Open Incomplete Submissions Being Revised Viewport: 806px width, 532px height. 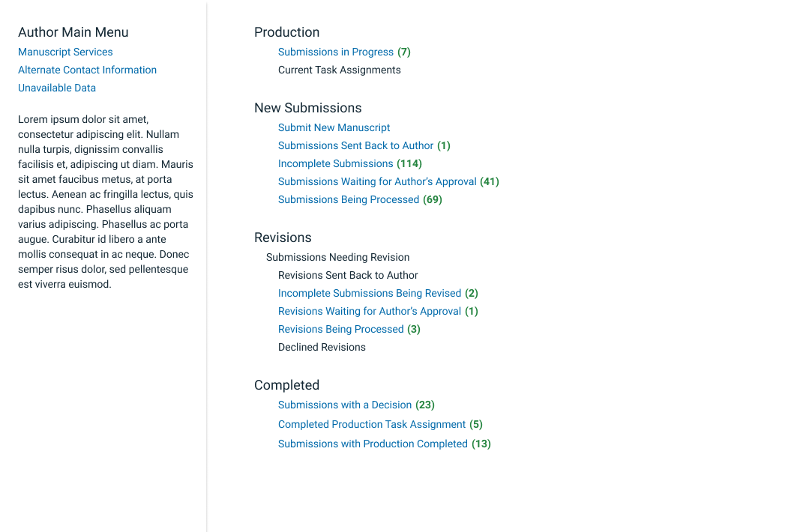coord(378,293)
